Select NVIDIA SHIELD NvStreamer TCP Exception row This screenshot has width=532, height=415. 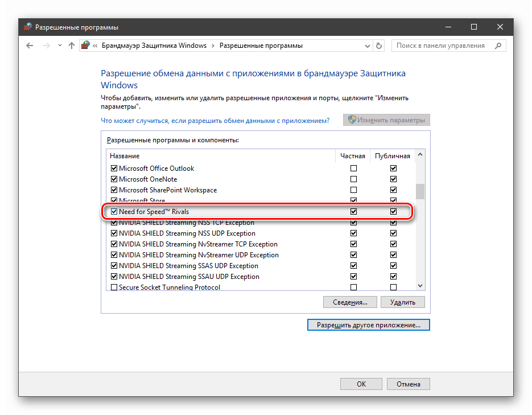point(261,244)
